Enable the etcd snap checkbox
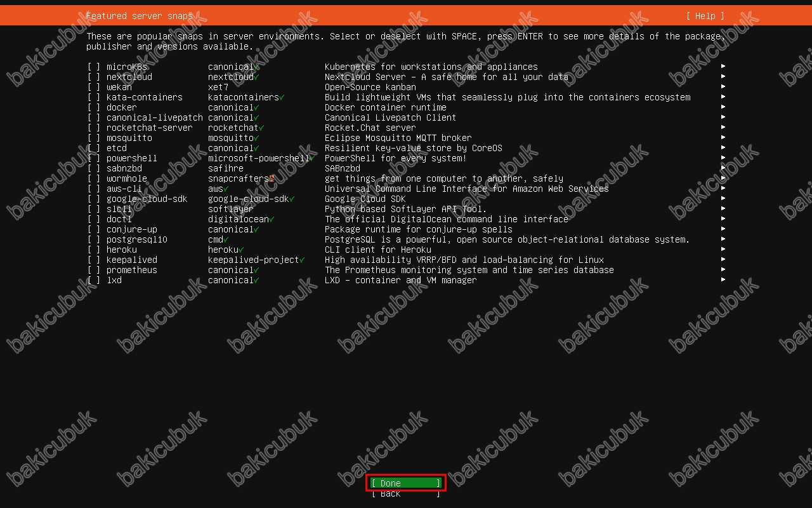Image resolution: width=812 pixels, height=508 pixels. tap(94, 148)
